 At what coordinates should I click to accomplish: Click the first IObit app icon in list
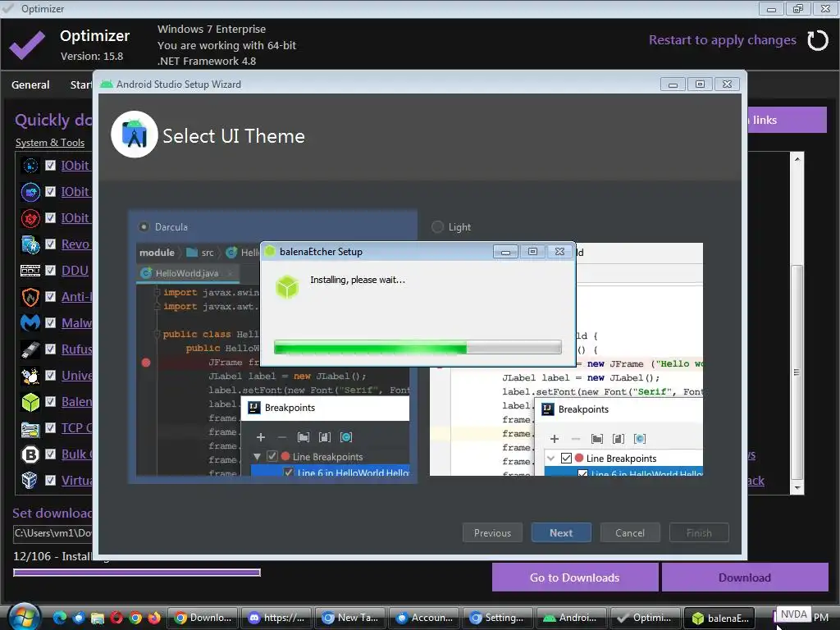point(30,166)
